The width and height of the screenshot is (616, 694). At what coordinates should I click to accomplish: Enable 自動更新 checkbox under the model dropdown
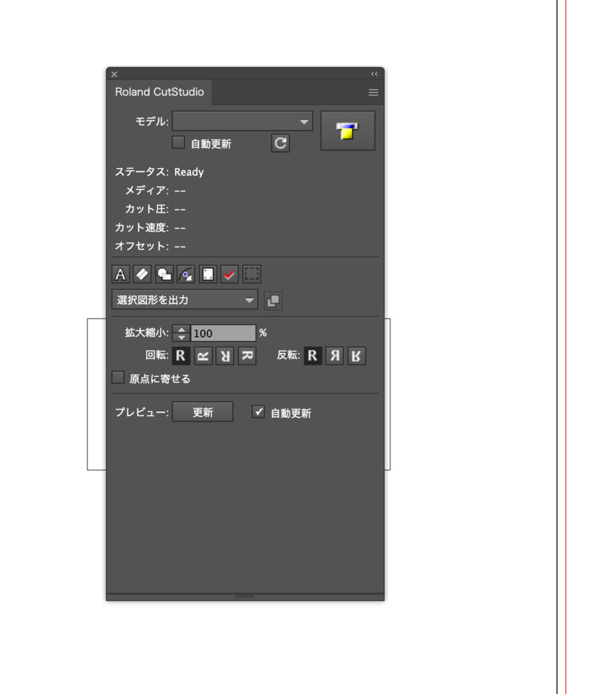pos(178,143)
